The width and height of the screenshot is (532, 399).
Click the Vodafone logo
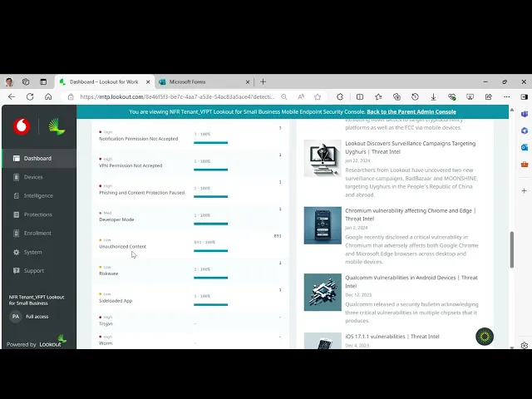coord(22,126)
